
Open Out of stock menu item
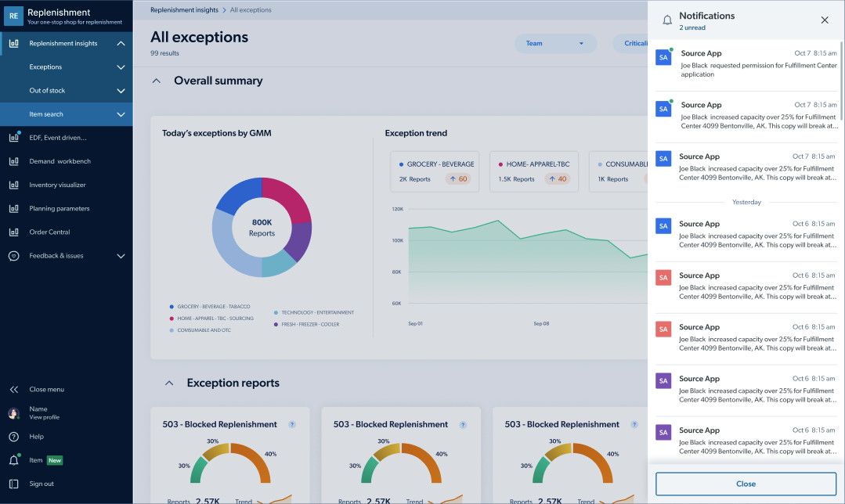67,91
